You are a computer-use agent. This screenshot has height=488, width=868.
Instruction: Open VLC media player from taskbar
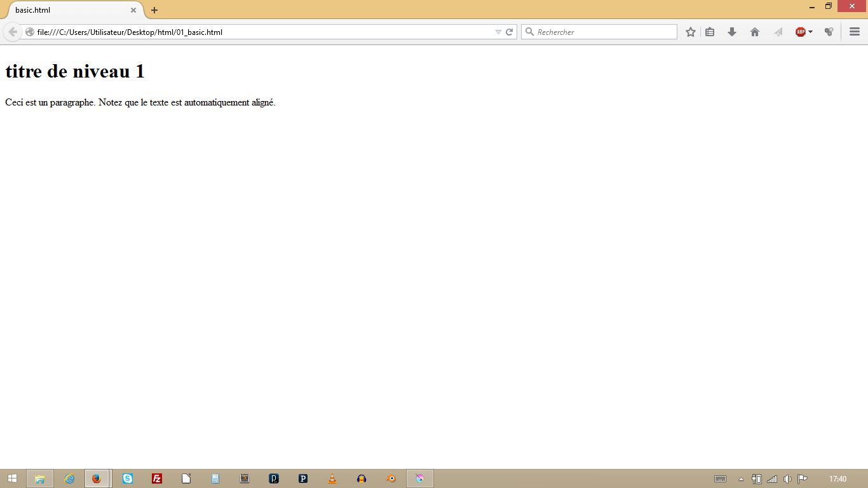point(332,478)
